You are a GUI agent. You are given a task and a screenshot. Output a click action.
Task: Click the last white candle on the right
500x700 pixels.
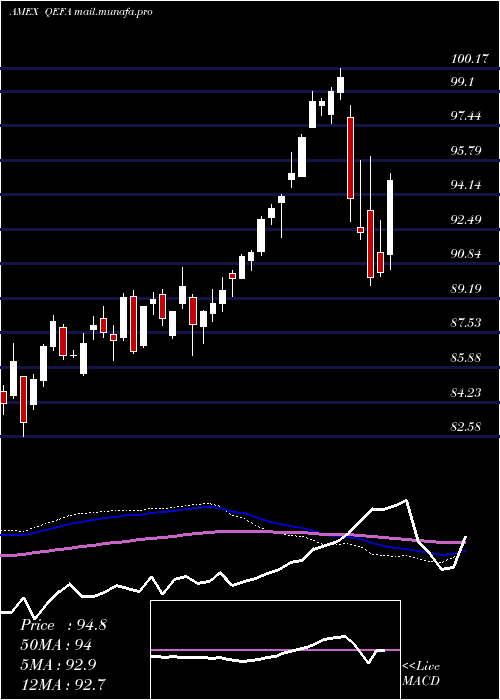point(390,217)
